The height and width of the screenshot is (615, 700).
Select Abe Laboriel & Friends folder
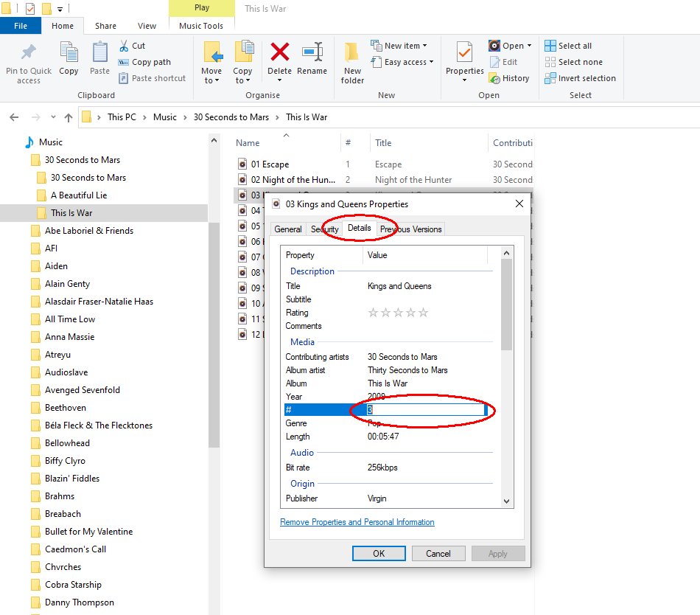point(89,231)
